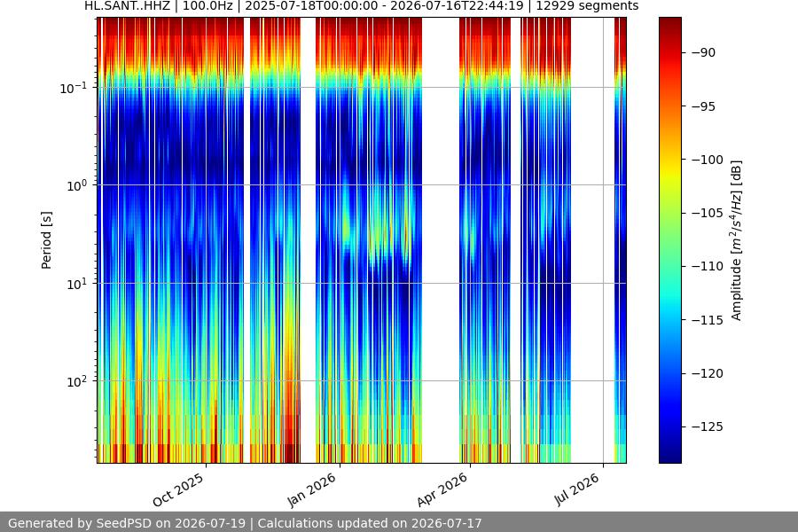This screenshot has height=532, width=798.
Task: Click the 'Period [s]' y-axis label
Action: point(46,240)
